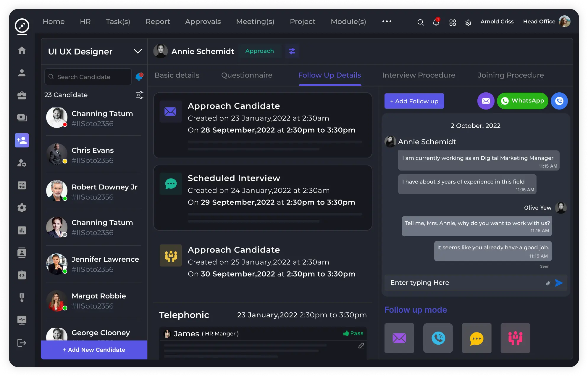The image size is (588, 376).
Task: Click the notification bell in top bar
Action: (436, 22)
